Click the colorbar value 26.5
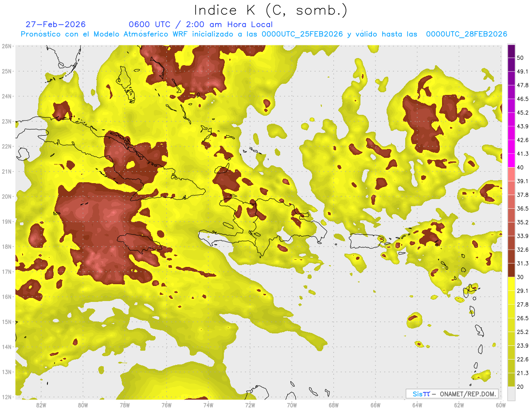Image resolution: width=532 pixels, height=411 pixels. (x=522, y=318)
